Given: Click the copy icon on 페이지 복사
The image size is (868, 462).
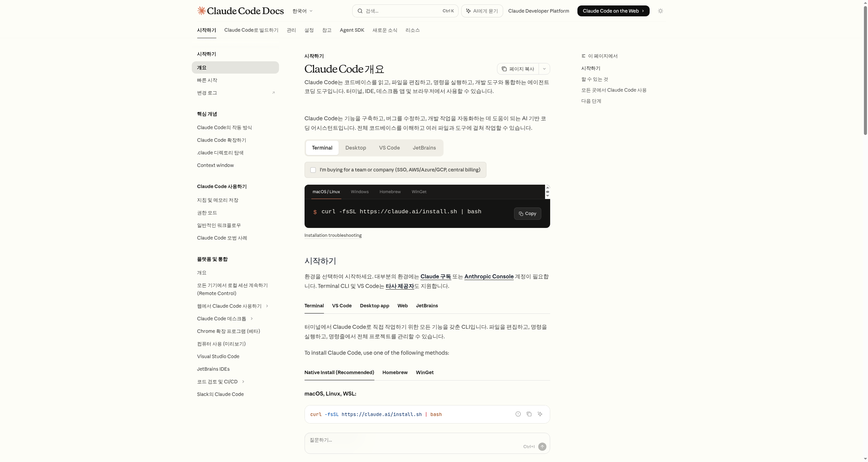Looking at the screenshot, I should click(x=504, y=69).
